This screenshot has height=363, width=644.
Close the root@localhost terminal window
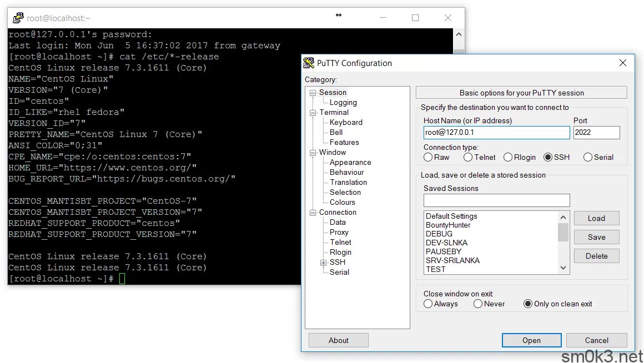447,18
